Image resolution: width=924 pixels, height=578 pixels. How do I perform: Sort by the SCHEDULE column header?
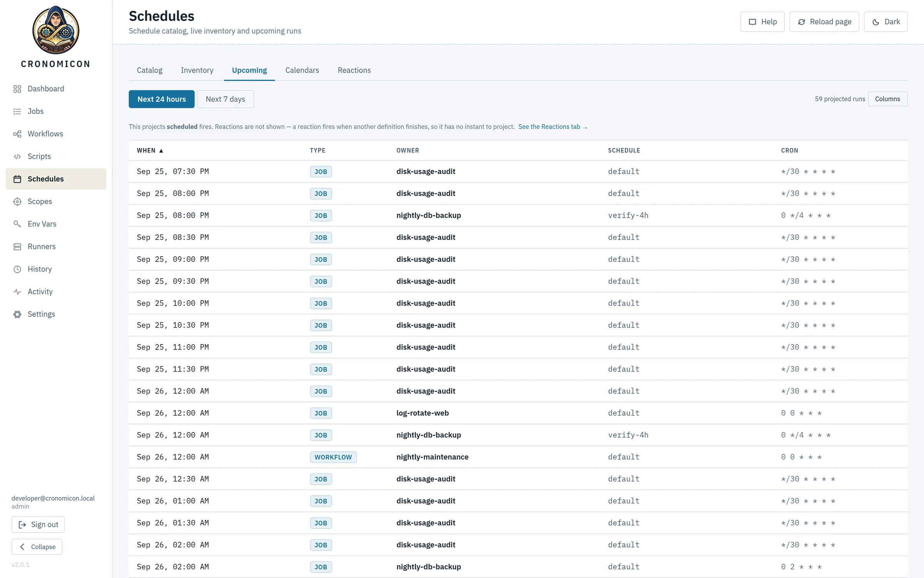pyautogui.click(x=624, y=150)
